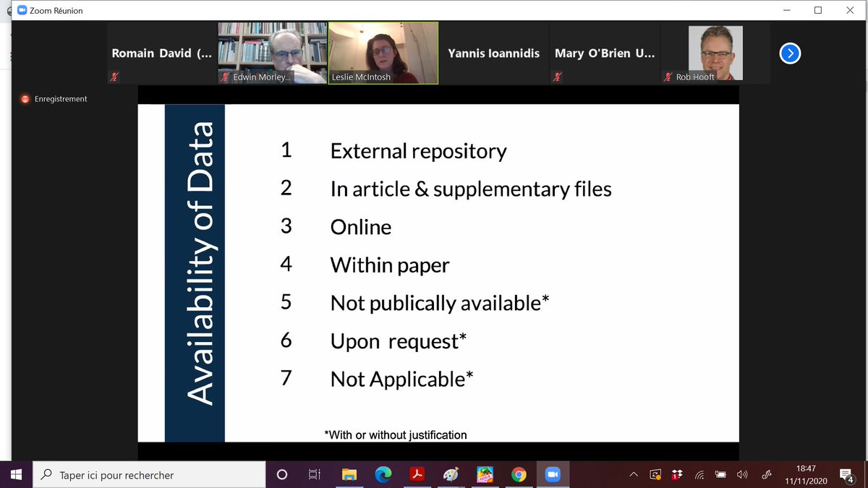Screen dimensions: 868x488
Task: Open the Windows Start menu
Action: tap(14, 474)
